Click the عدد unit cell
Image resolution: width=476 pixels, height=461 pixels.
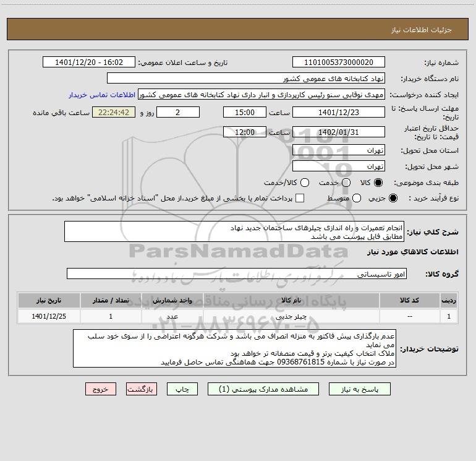coord(172,316)
